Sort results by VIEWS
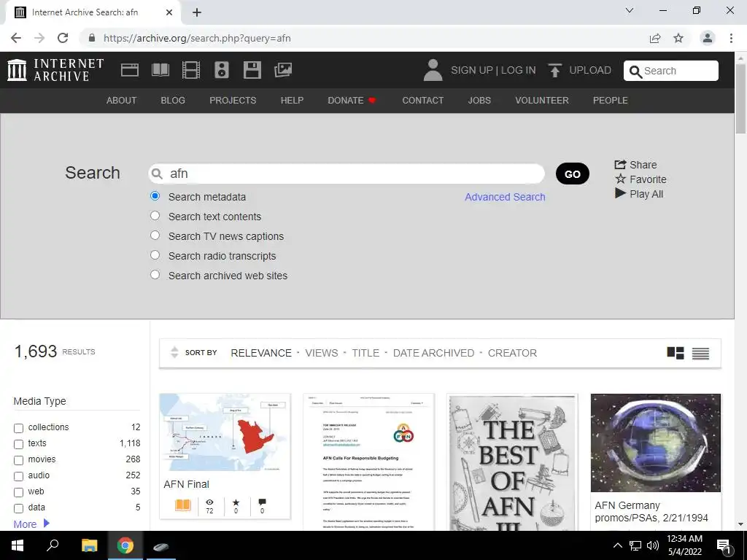Screen dimensions: 747x560 click(322, 353)
